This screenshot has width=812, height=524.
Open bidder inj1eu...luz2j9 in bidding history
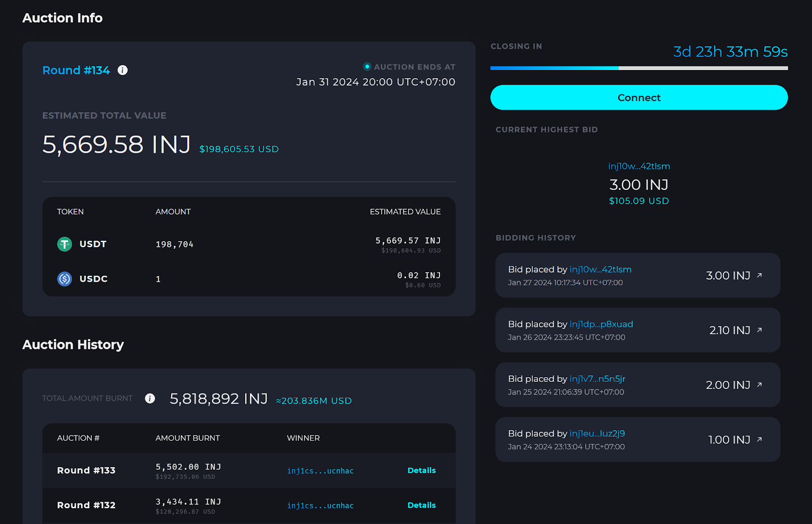coord(597,434)
